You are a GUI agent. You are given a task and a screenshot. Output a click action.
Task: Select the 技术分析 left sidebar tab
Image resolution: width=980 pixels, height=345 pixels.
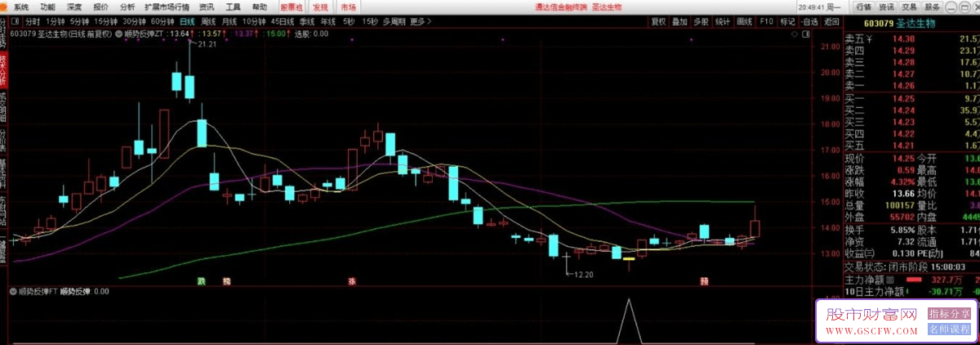4,69
